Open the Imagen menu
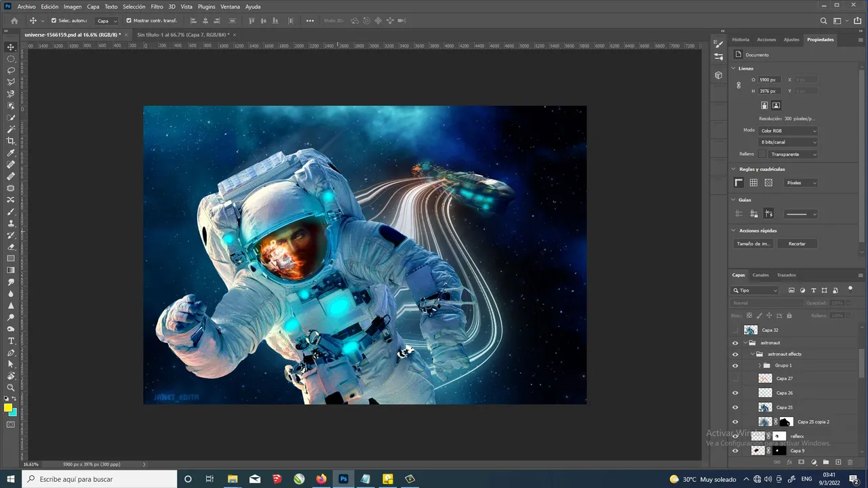The width and height of the screenshot is (868, 488). (x=73, y=6)
